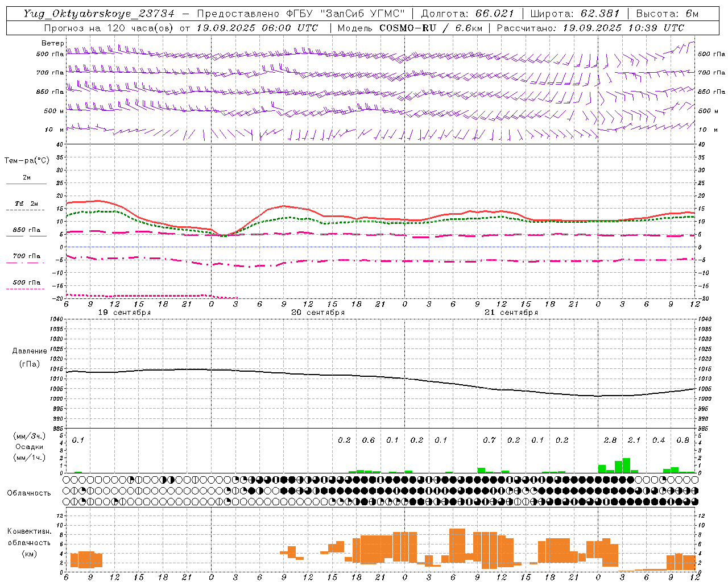Click the 'Модель COSMO-RU / 6.6км' model text
Screen dimensions: 728x582
point(409,28)
